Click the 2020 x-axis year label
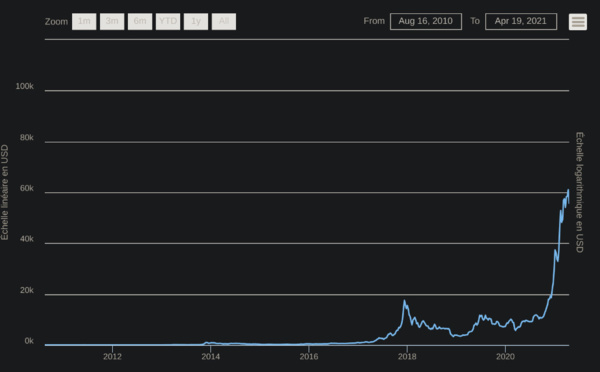Screen dimensions: 600x372 coord(505,357)
